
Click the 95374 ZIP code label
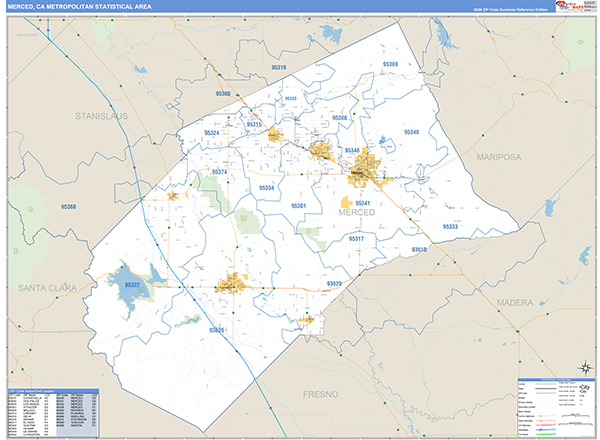click(219, 172)
